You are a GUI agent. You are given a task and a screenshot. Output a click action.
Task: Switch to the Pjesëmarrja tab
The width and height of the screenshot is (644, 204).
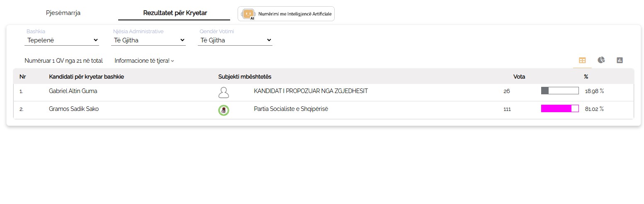click(x=63, y=13)
